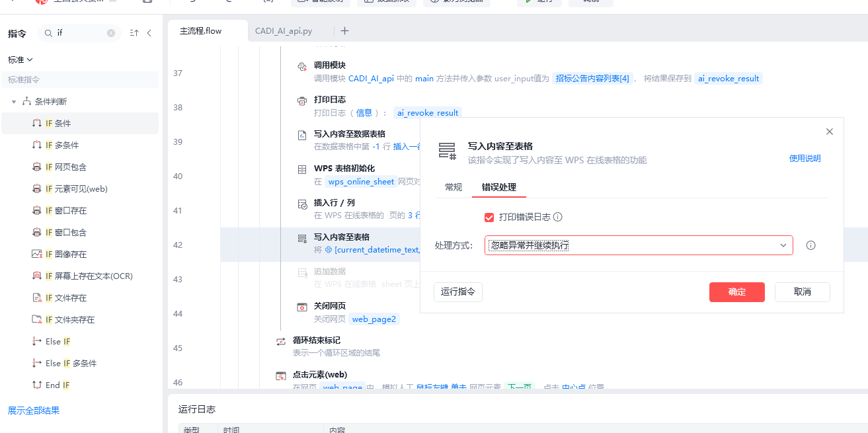
Task: Click the 写入内容至数据表格 step icon
Action: 302,135
